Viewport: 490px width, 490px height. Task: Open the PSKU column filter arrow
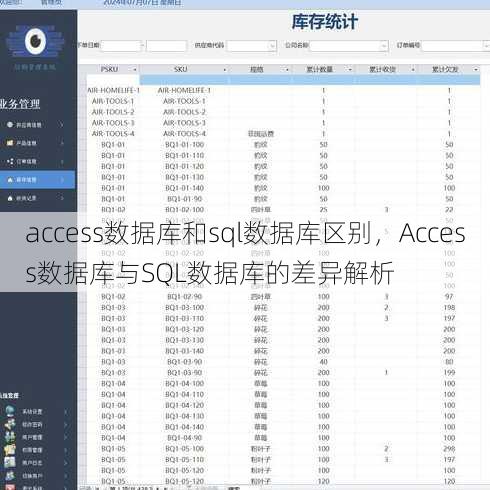coord(135,69)
